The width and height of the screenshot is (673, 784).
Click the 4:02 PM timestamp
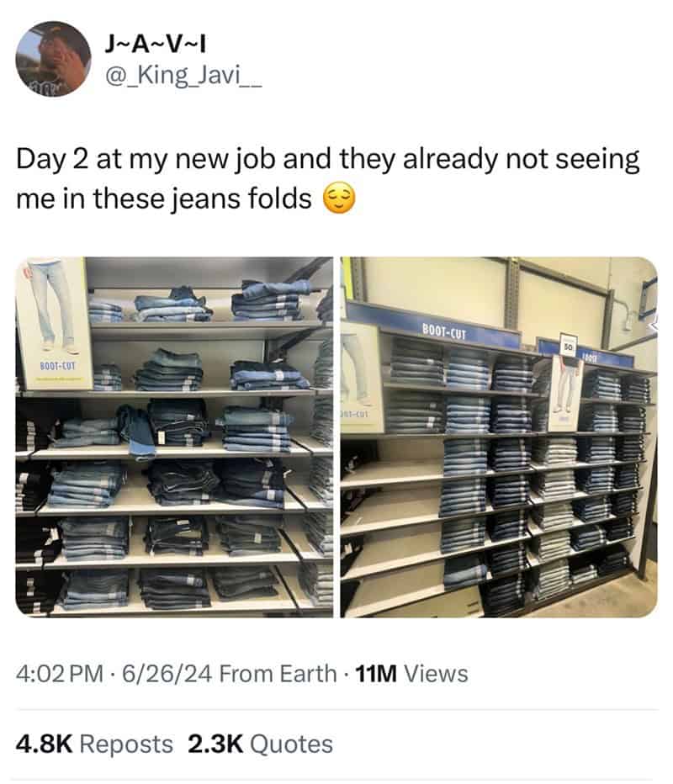(x=60, y=674)
